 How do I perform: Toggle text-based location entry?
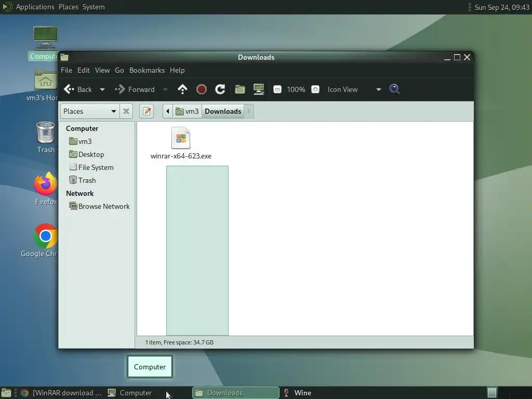coord(147,111)
